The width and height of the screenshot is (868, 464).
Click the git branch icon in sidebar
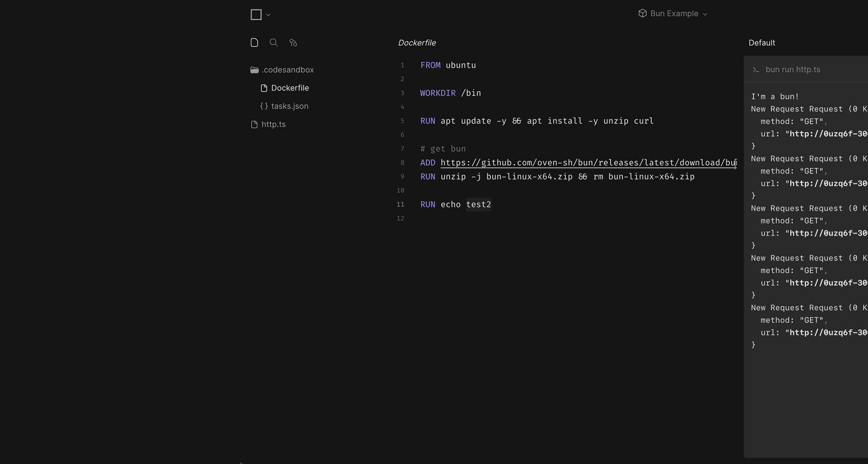293,43
